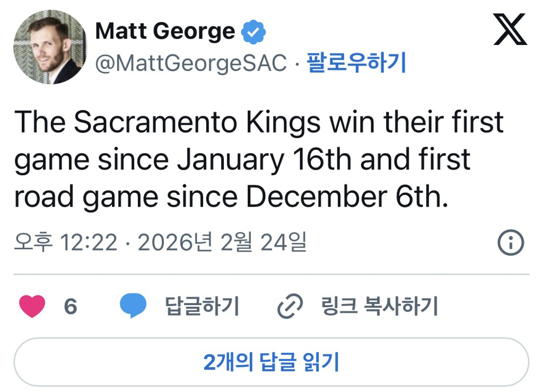Click the 2026년 2월 24일 date text

click(x=222, y=243)
